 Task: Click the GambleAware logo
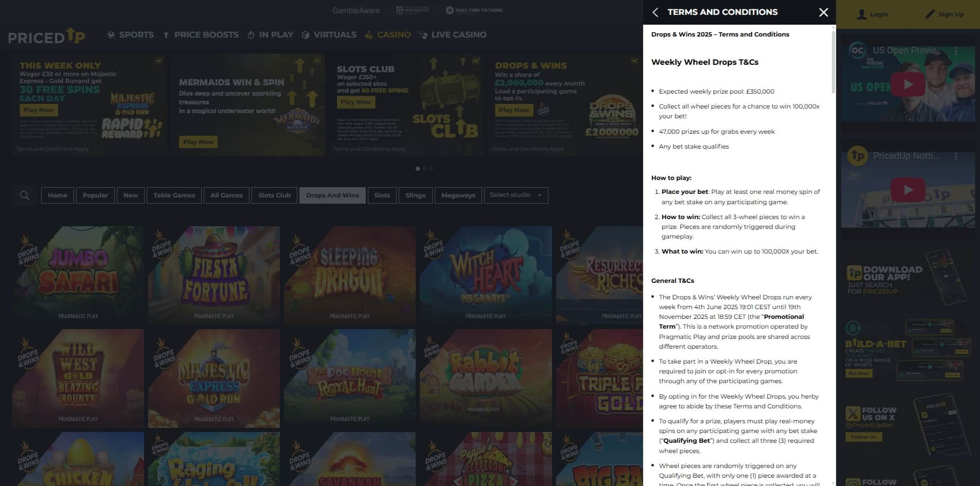coord(356,10)
